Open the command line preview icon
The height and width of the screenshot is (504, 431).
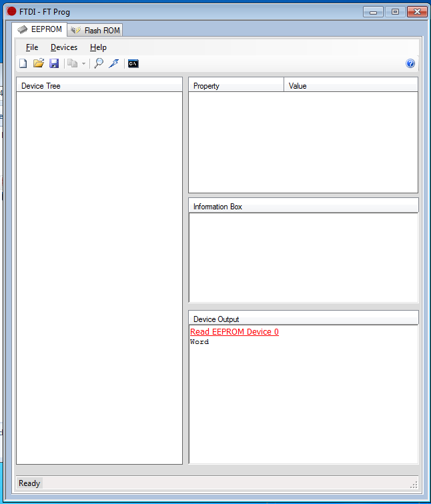tap(133, 63)
